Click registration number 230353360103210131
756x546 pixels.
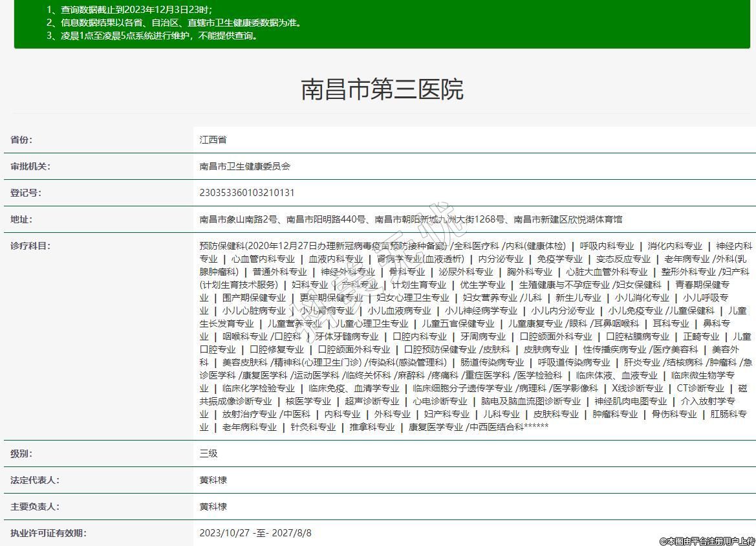[x=247, y=193]
